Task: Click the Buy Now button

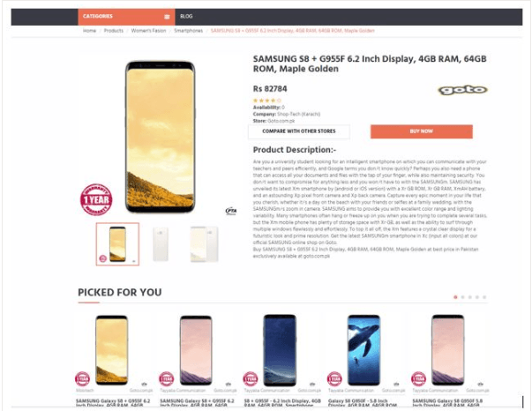Action: click(x=422, y=131)
